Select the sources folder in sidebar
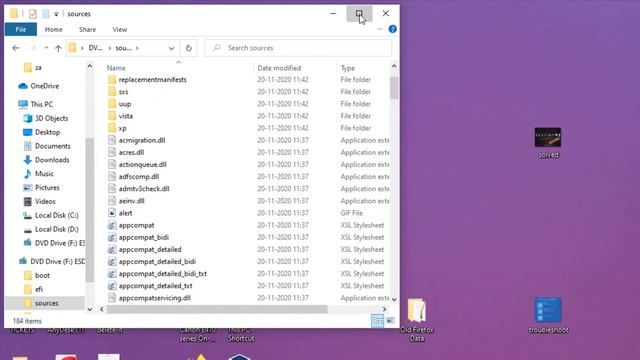This screenshot has height=360, width=640. click(x=46, y=303)
